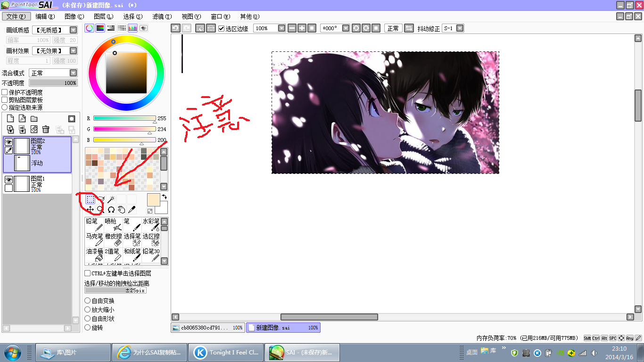This screenshot has height=362, width=644.
Task: Open Internet Explorer window in taskbar
Action: [x=149, y=353]
